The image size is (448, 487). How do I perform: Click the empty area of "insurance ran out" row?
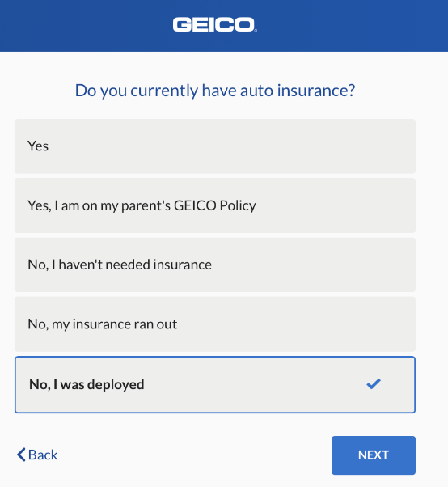click(295, 324)
